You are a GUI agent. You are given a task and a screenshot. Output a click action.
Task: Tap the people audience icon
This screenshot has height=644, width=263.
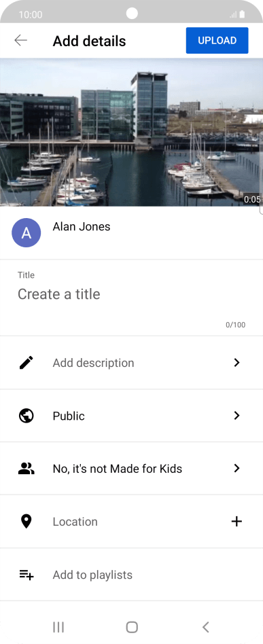(x=27, y=469)
